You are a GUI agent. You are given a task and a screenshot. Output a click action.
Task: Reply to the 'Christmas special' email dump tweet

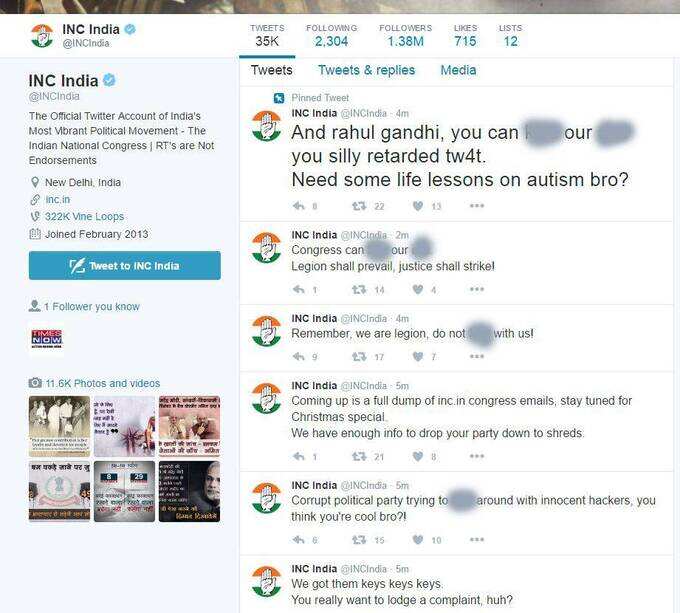(x=299, y=456)
